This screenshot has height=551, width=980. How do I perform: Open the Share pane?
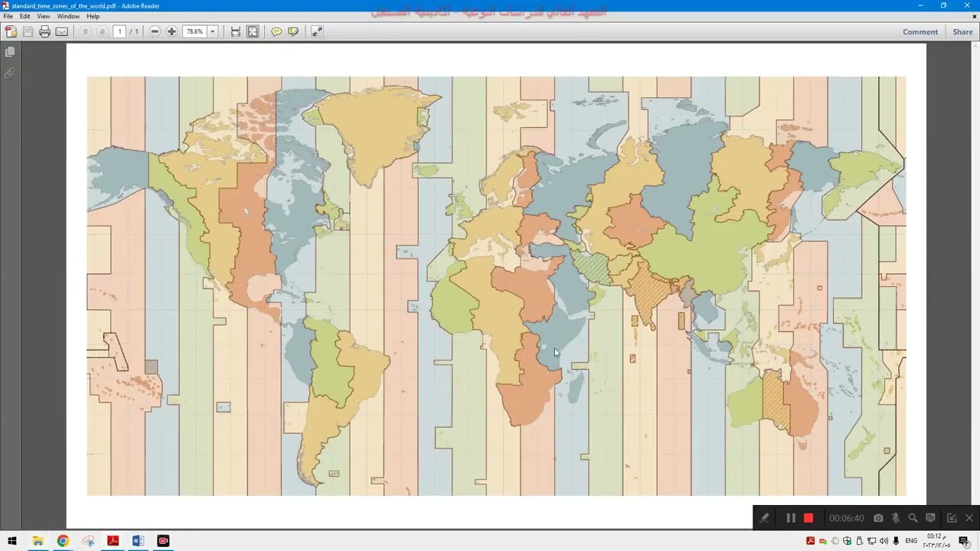pyautogui.click(x=962, y=32)
